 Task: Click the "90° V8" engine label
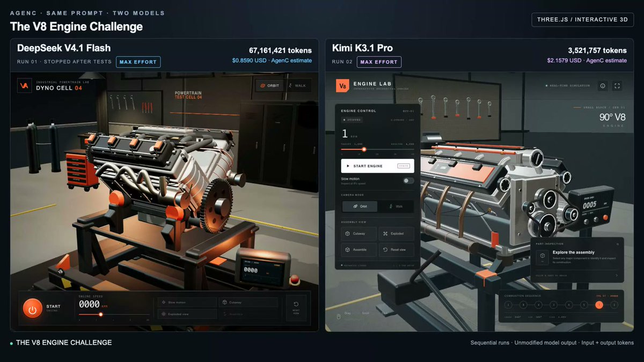pyautogui.click(x=612, y=117)
